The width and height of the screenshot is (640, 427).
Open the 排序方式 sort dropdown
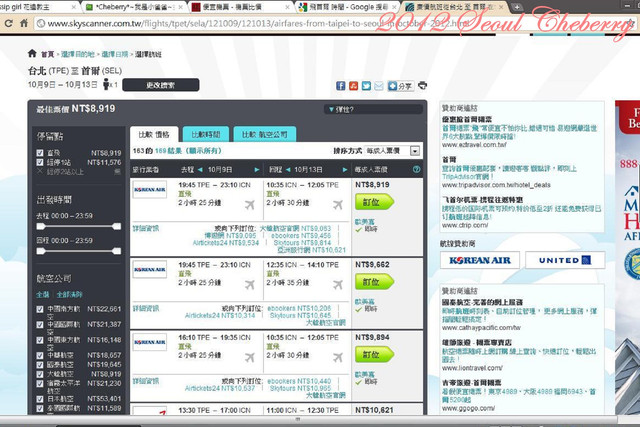pos(392,151)
